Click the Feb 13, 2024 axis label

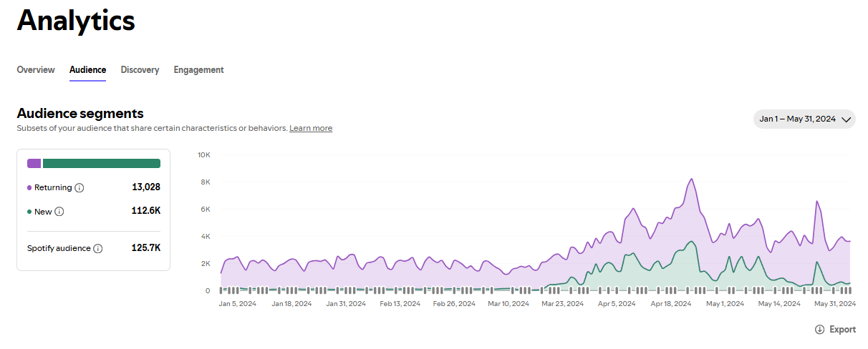(x=400, y=304)
